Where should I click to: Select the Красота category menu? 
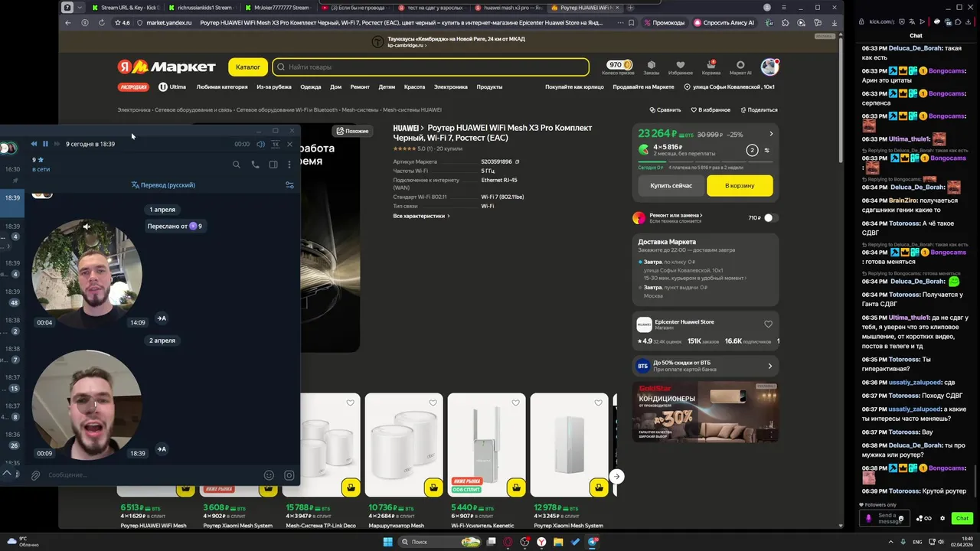(414, 87)
